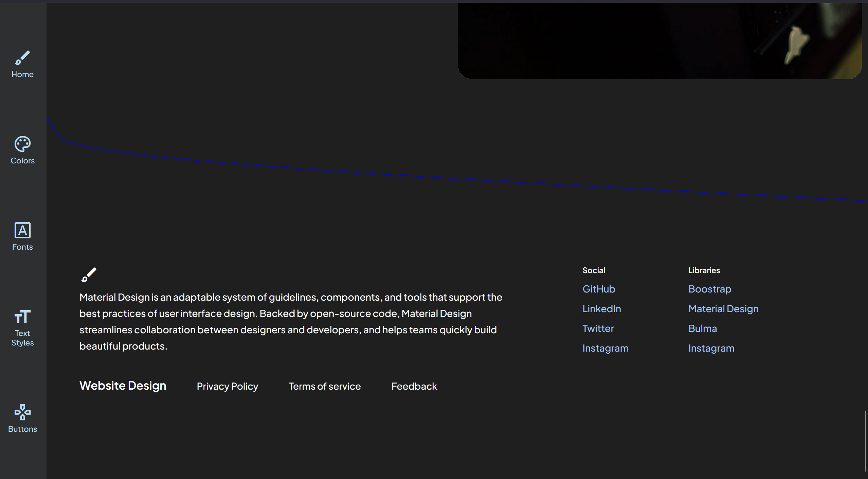The width and height of the screenshot is (868, 479).
Task: Select the Colors palette icon
Action: pos(22,144)
